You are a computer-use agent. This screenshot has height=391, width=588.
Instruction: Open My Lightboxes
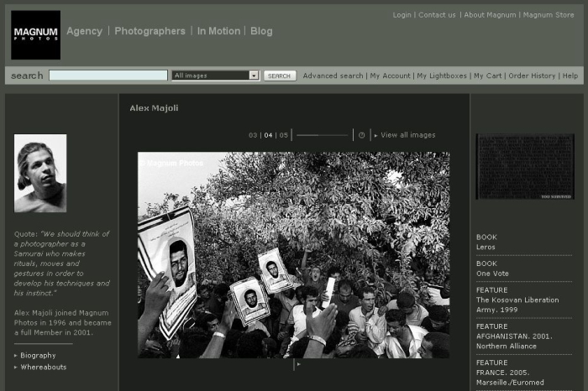[x=442, y=76]
